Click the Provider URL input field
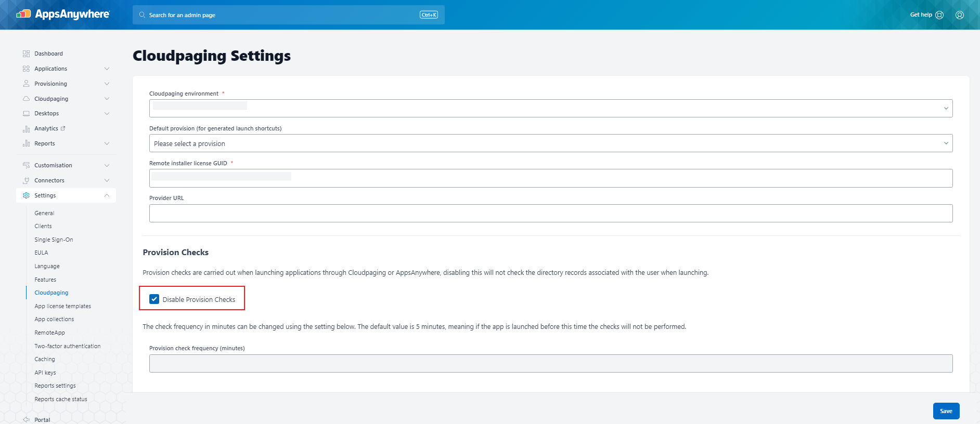Viewport: 980px width, 424px height. 550,213
